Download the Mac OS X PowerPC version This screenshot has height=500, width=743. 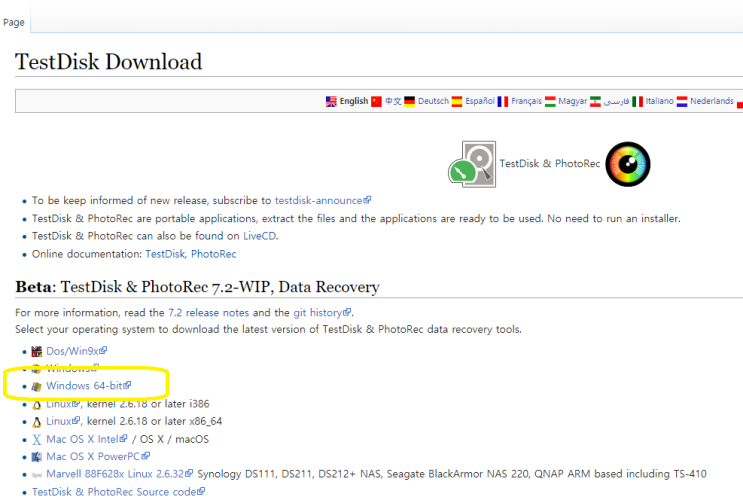tap(98, 456)
